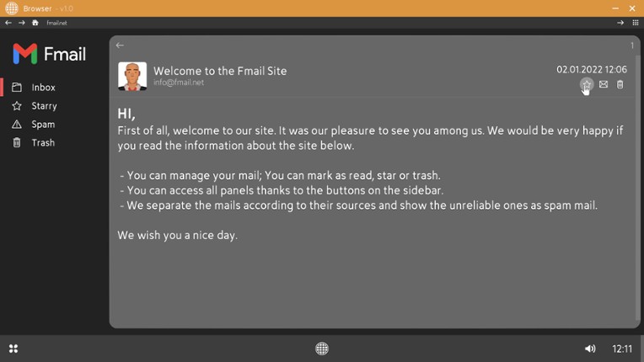The width and height of the screenshot is (644, 362).
Task: Open the Trash folder in sidebar
Action: click(x=43, y=143)
